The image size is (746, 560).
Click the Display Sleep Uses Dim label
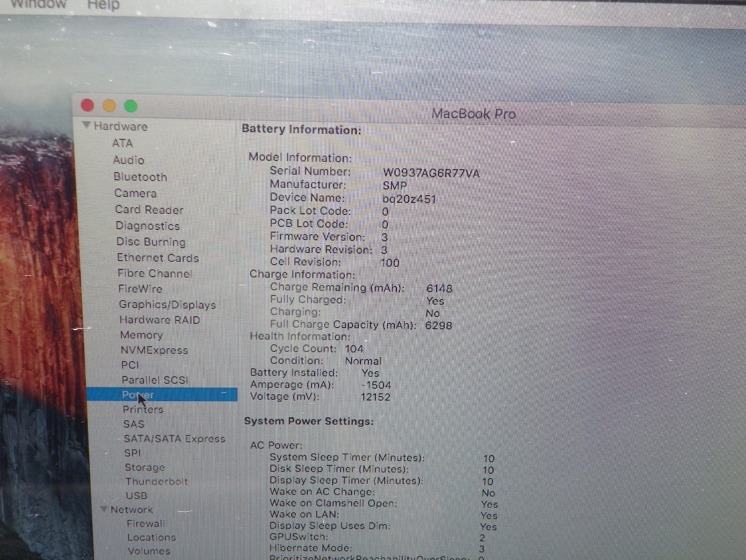coord(330,526)
